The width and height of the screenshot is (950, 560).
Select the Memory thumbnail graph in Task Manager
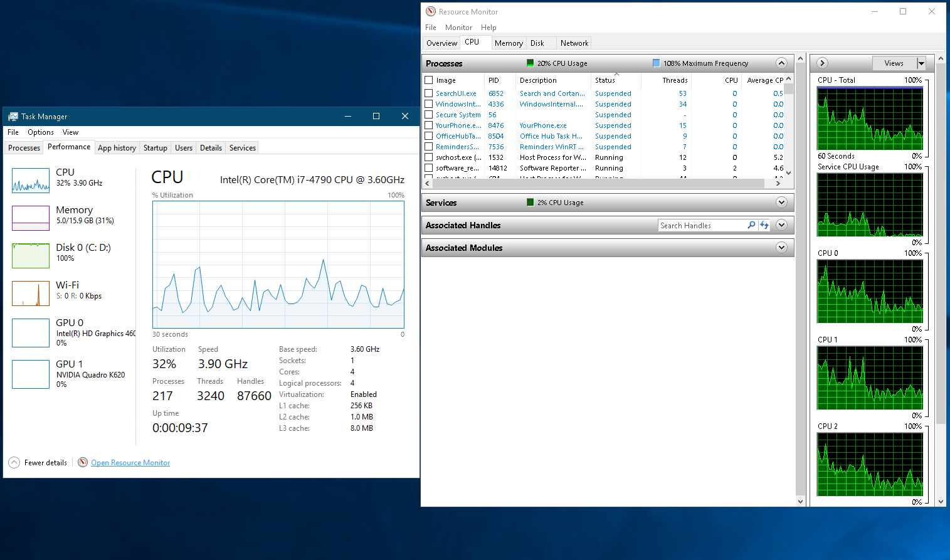[x=31, y=218]
